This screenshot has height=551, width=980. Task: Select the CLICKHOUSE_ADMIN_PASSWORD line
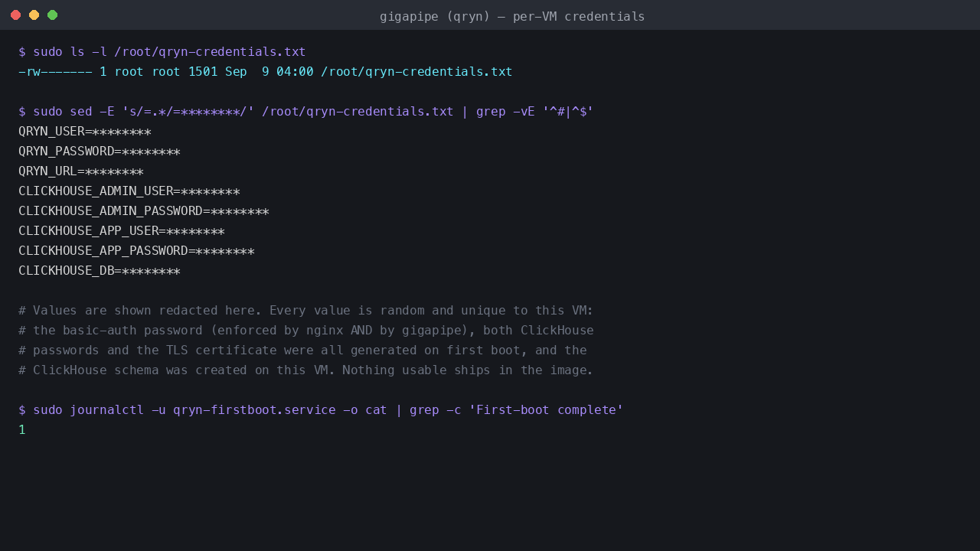coord(144,211)
